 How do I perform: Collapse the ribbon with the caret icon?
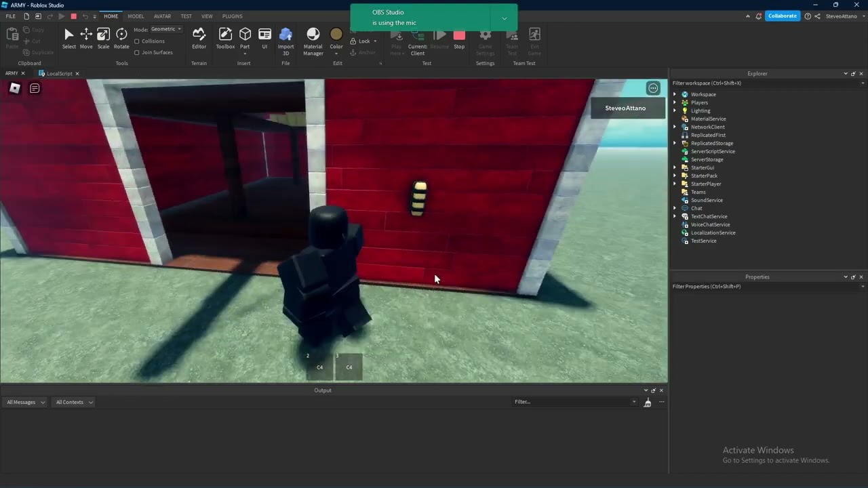coord(748,16)
